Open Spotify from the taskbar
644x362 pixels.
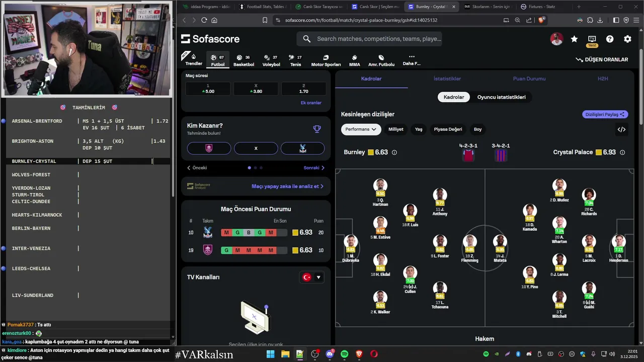(345, 354)
